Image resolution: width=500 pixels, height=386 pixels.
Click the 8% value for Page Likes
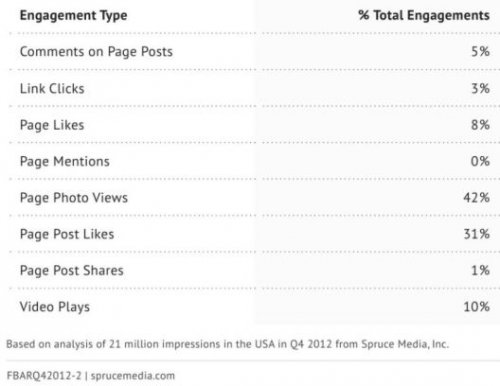(480, 125)
